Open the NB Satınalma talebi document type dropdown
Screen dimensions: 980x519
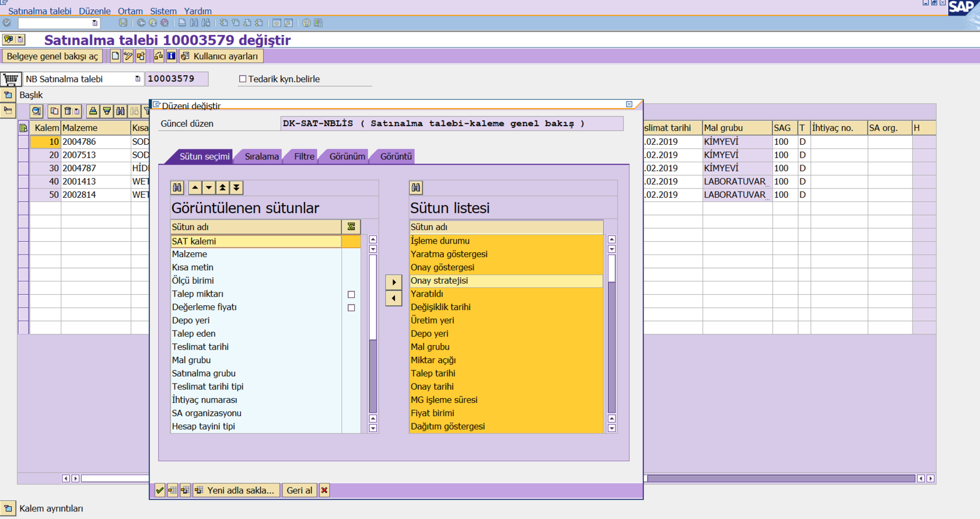pyautogui.click(x=138, y=79)
